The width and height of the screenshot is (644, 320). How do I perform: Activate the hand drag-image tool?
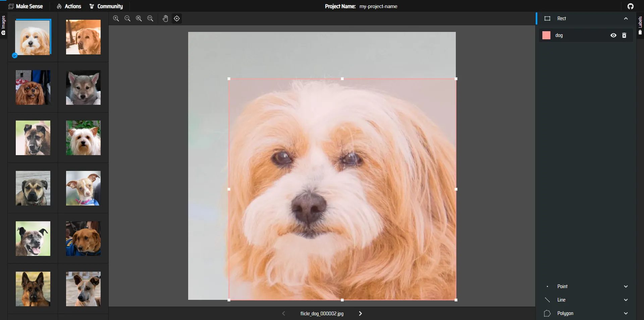(x=165, y=18)
